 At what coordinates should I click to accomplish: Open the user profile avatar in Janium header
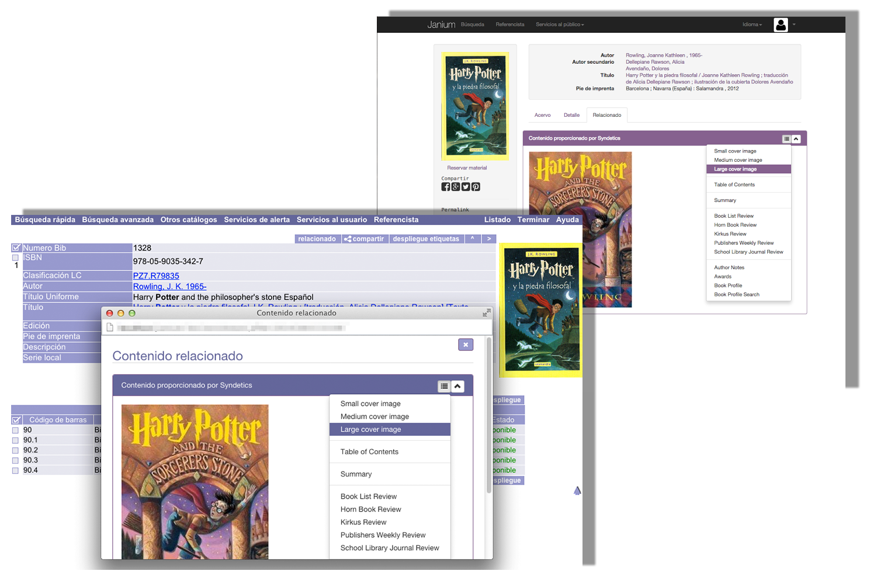[781, 25]
